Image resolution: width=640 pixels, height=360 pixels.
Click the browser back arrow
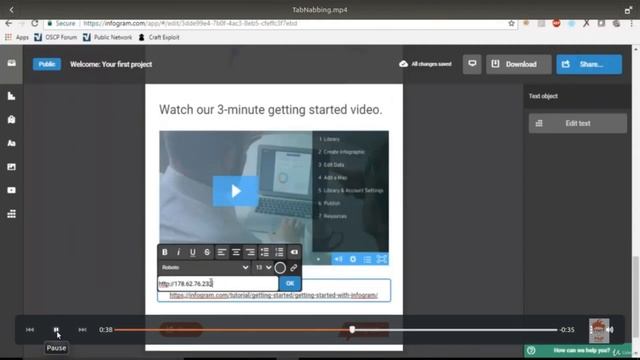tap(9, 24)
